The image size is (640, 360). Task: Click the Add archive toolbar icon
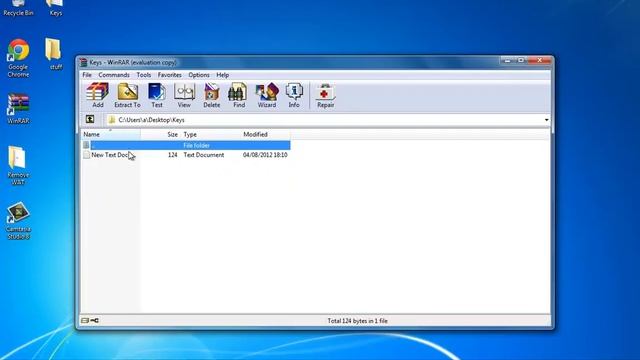98,95
